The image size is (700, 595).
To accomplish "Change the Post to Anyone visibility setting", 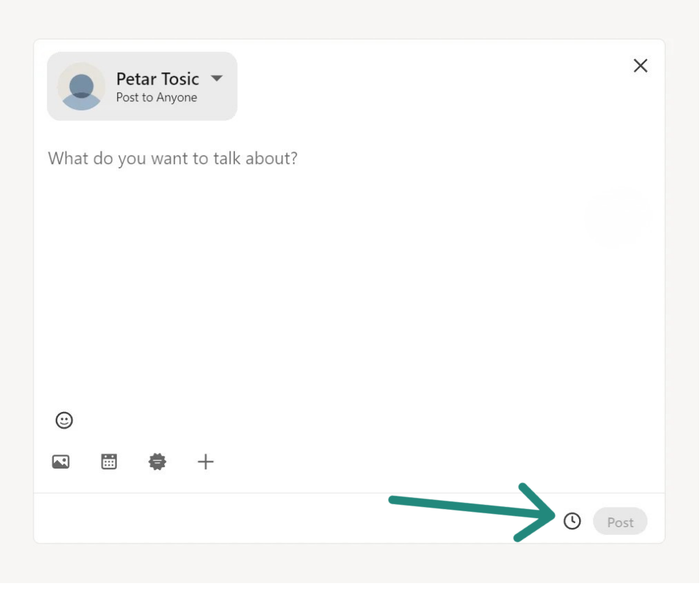I will (x=155, y=97).
